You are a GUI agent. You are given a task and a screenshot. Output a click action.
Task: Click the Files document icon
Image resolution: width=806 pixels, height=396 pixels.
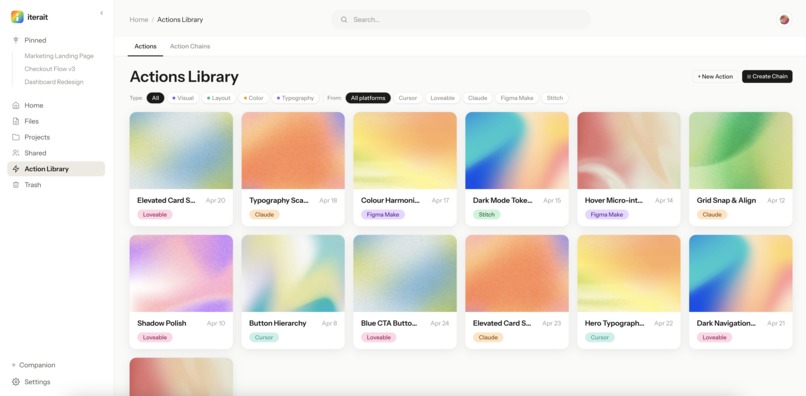click(15, 121)
